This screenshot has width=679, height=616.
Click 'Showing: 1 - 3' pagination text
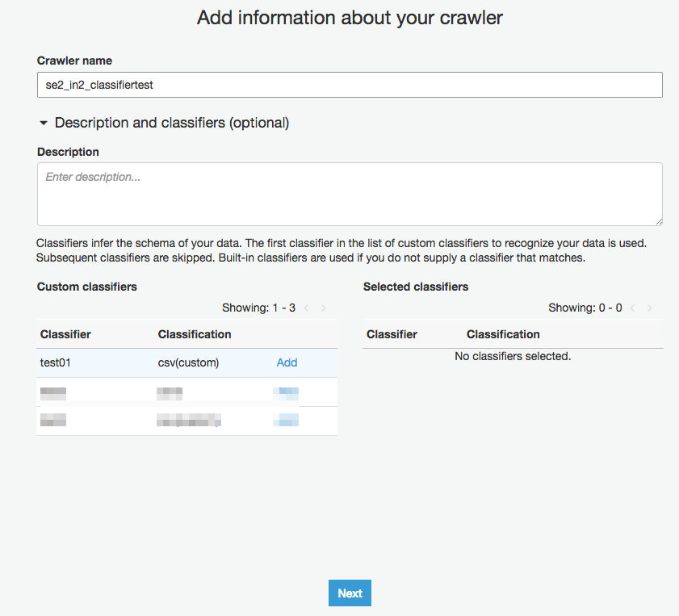258,308
